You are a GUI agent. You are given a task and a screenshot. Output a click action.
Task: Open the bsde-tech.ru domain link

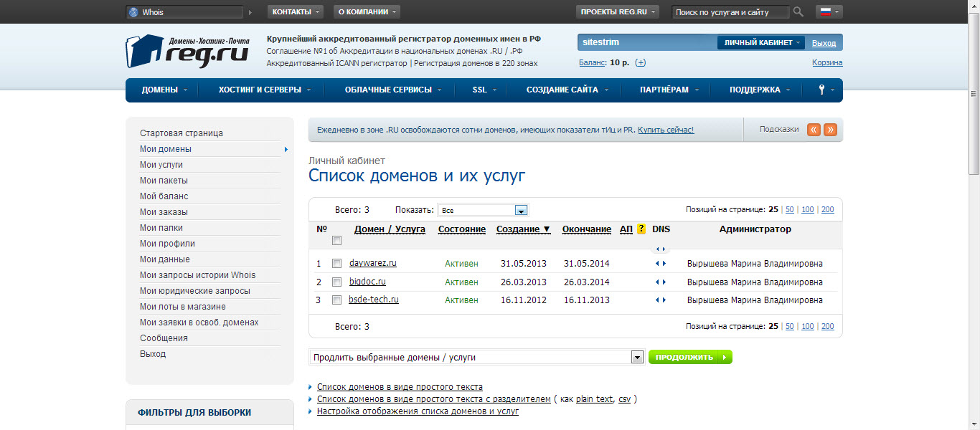(374, 300)
